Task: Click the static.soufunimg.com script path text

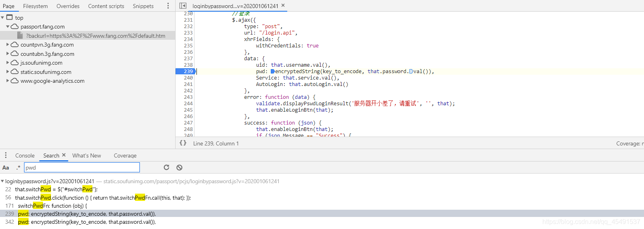Action: [191, 181]
